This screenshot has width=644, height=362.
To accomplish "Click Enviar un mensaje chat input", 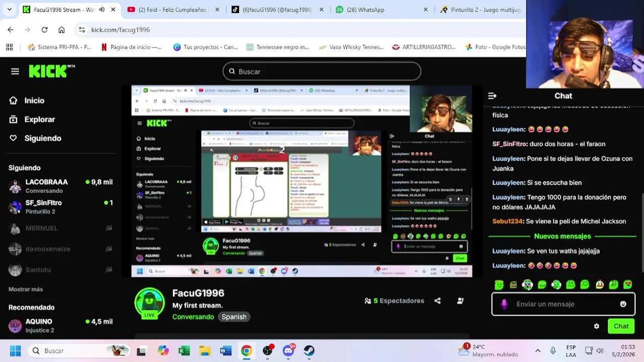I will pyautogui.click(x=562, y=304).
